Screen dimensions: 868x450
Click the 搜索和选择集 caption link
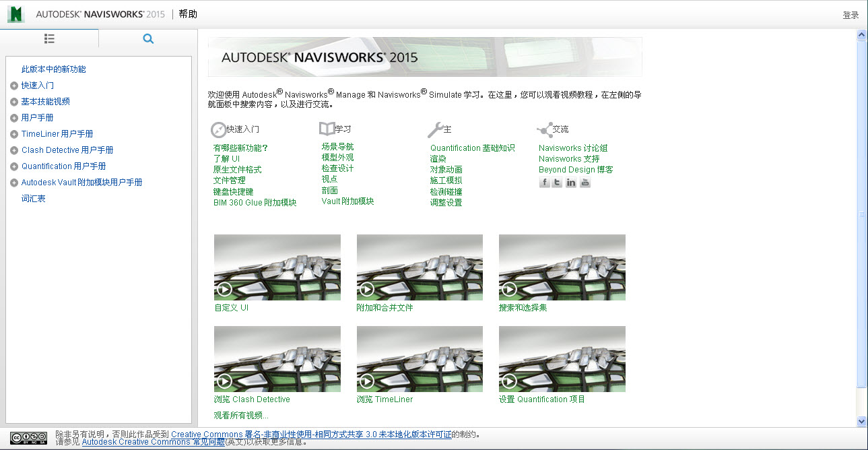(523, 308)
